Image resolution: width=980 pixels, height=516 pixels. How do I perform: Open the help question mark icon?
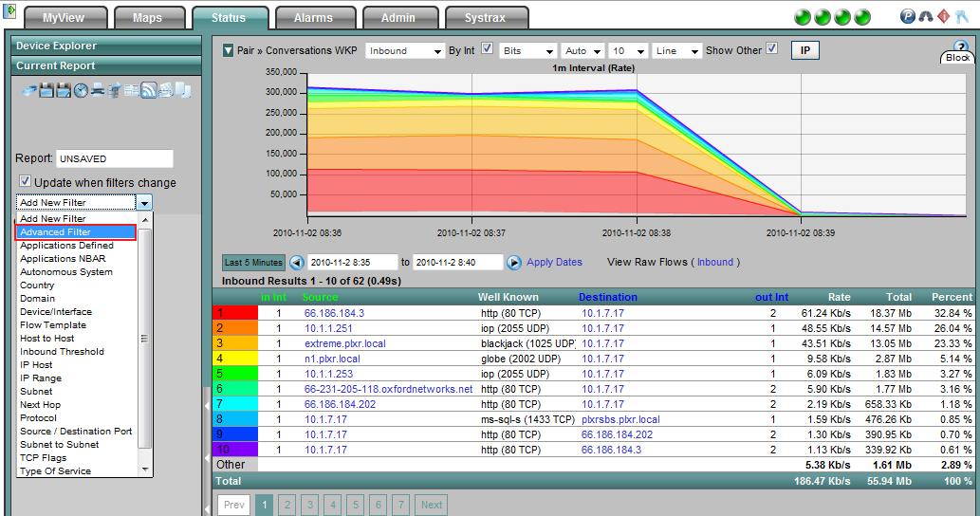[960, 46]
